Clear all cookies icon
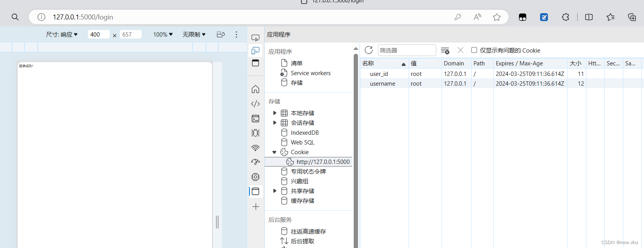 tap(445, 51)
